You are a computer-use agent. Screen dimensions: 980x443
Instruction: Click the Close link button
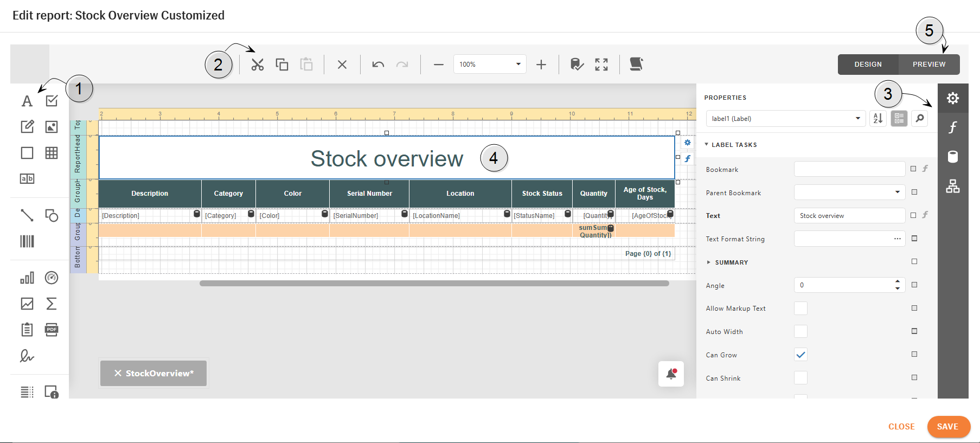(x=901, y=427)
